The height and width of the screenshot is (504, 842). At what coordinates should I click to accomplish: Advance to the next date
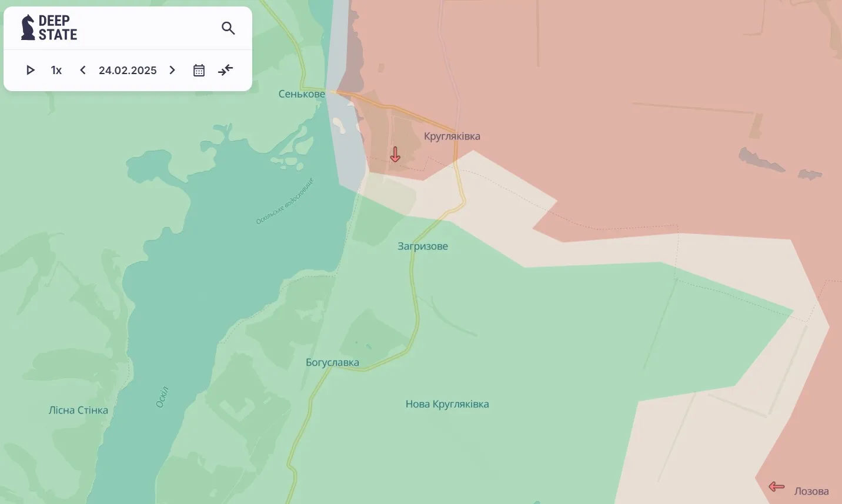(x=172, y=71)
